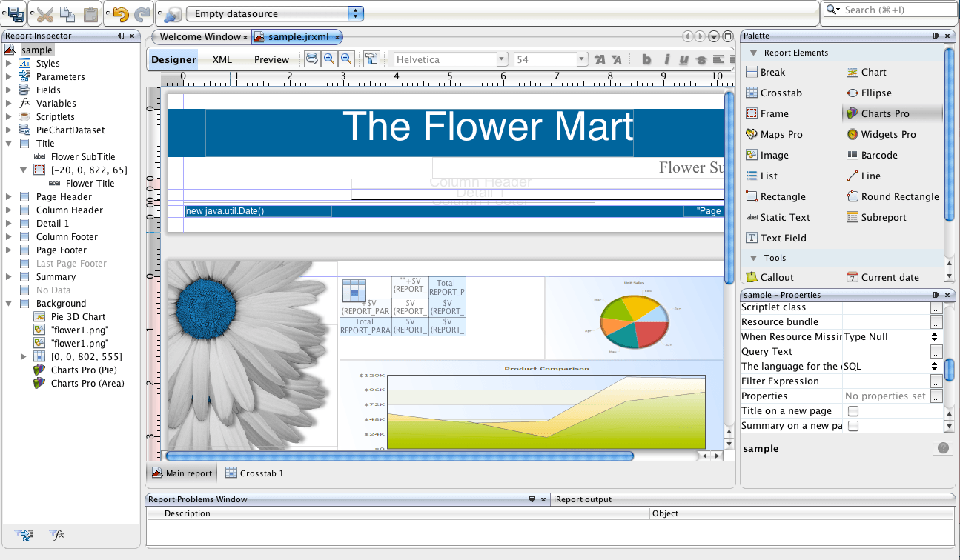Expand the Parameters tree node
Image resolution: width=960 pixels, height=560 pixels.
[9, 77]
